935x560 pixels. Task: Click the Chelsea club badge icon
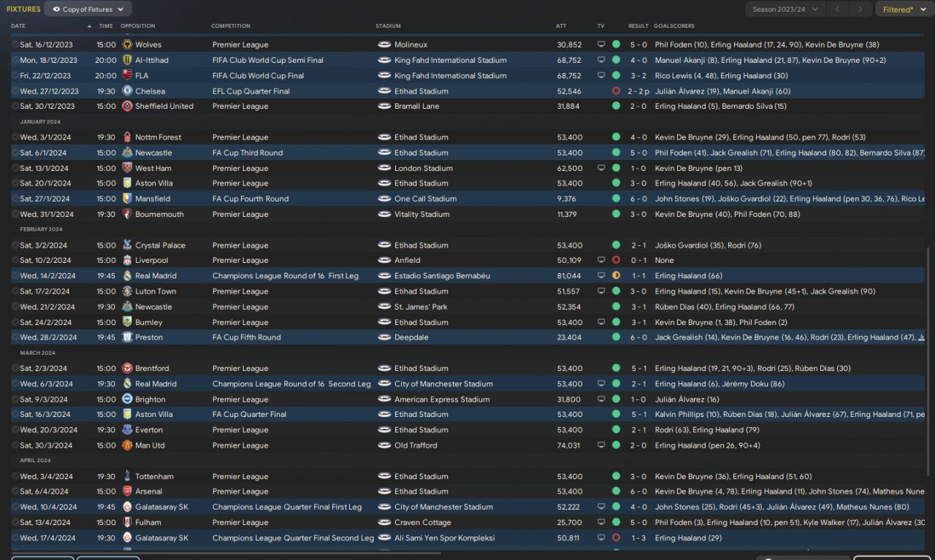[128, 91]
